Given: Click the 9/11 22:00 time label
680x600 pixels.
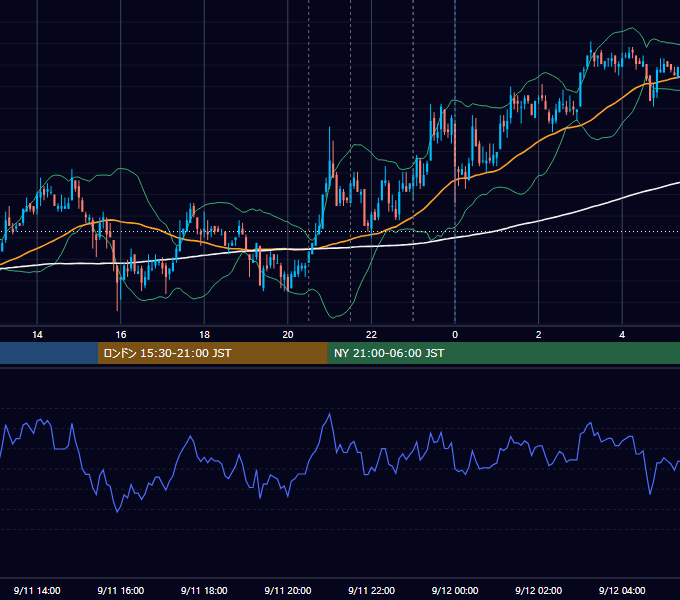Looking at the screenshot, I should 371,590.
